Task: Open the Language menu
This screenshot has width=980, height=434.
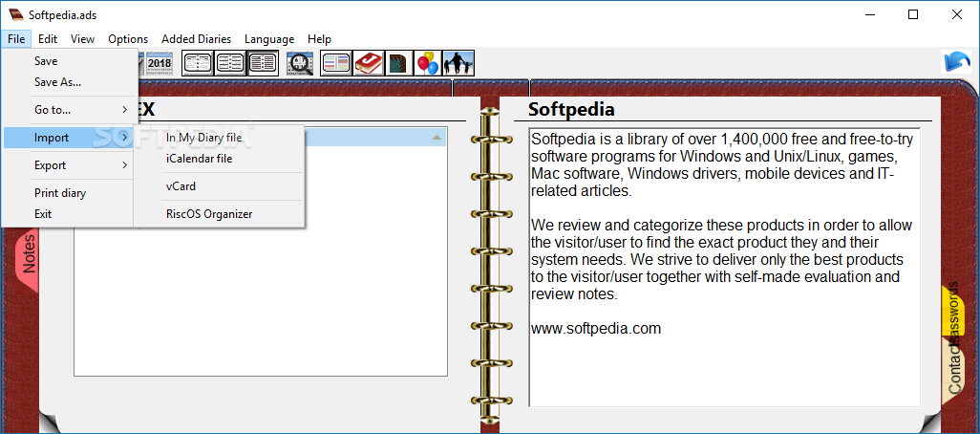Action: [269, 39]
